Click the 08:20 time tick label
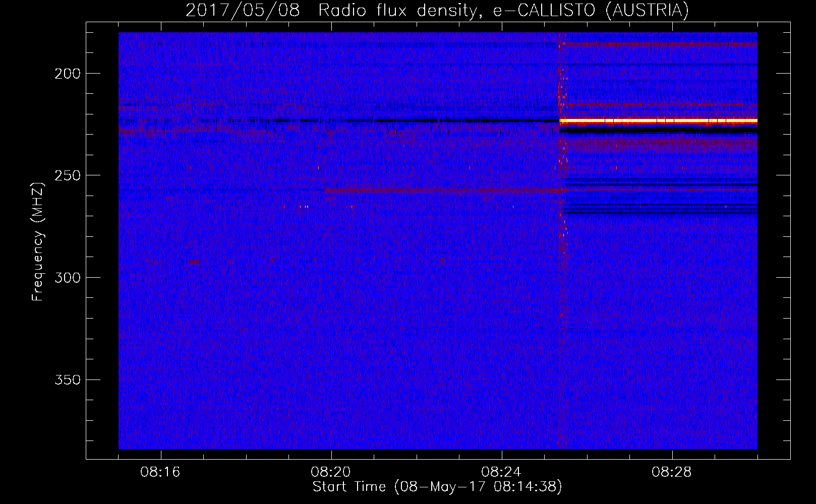Screen dimensions: 816x504 pyautogui.click(x=331, y=472)
